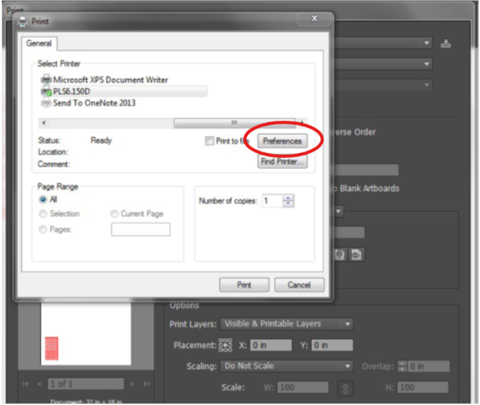Decrease number of copies with down arrow
Screen dimensions: 480x405
coord(288,204)
